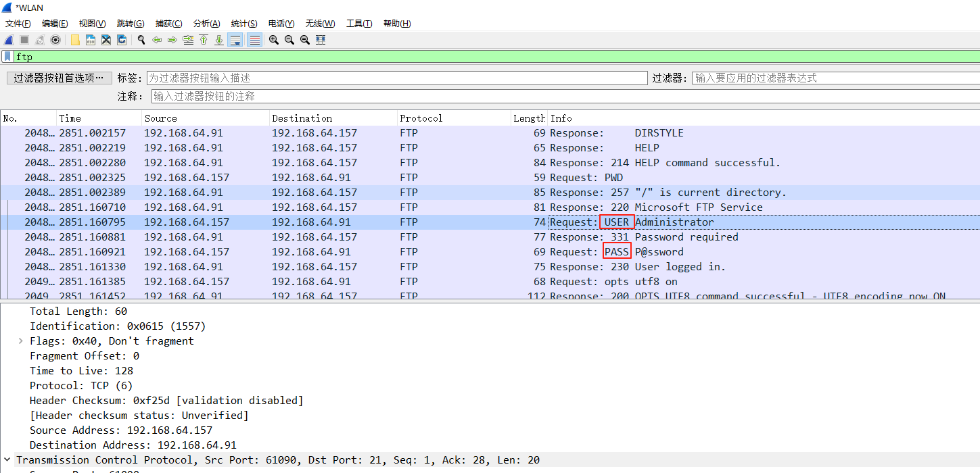Screen dimensions: 980x473
Task: Open the 编辑(E) menu
Action: (55, 24)
